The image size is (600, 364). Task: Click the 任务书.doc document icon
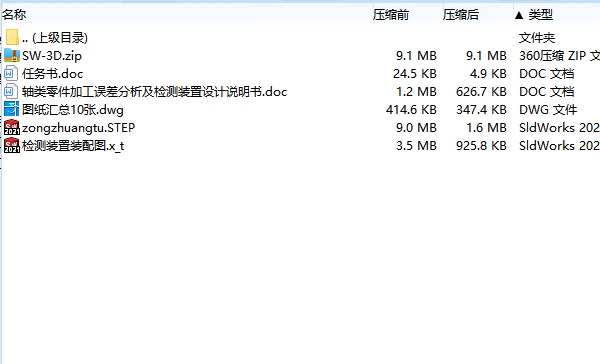point(11,73)
